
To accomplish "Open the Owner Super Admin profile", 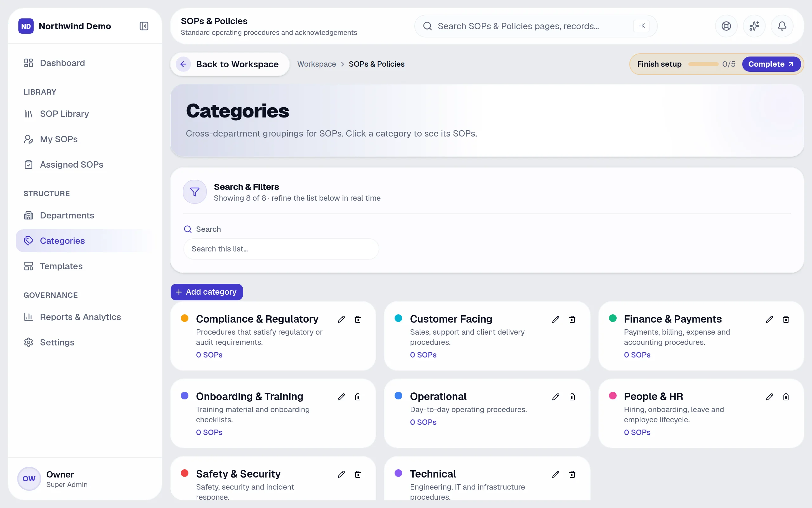I will click(85, 479).
